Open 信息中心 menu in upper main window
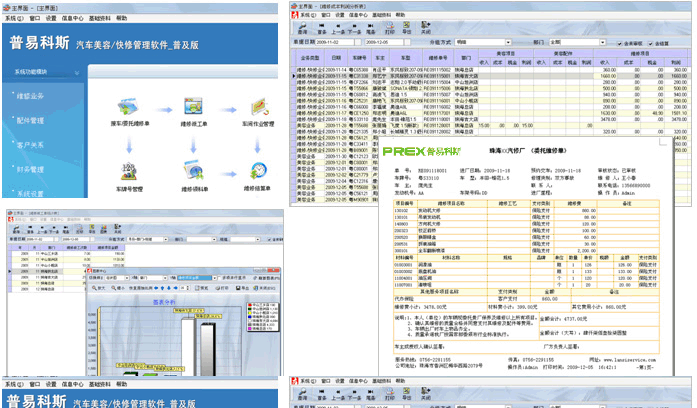This screenshot has width=697, height=408. (72, 18)
